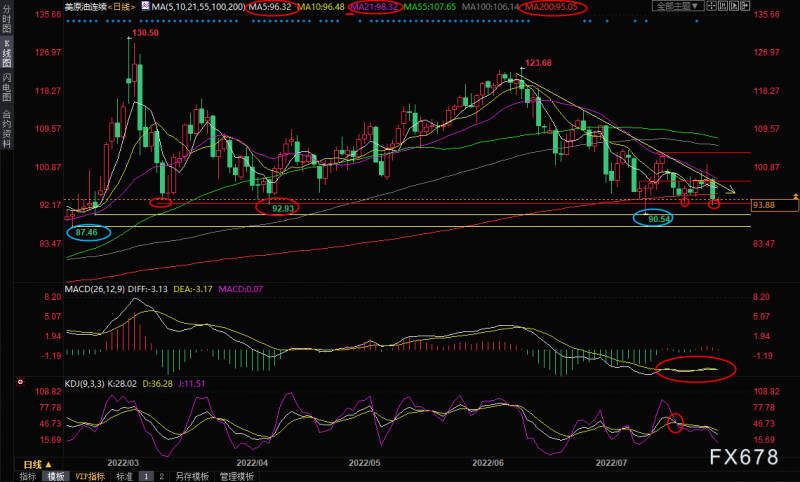Click the play replay icon at top right
The width and height of the screenshot is (800, 482).
click(x=734, y=6)
